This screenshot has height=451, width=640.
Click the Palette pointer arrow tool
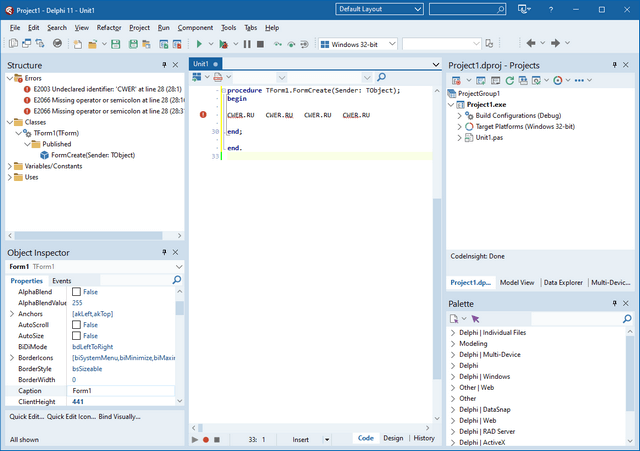point(476,319)
